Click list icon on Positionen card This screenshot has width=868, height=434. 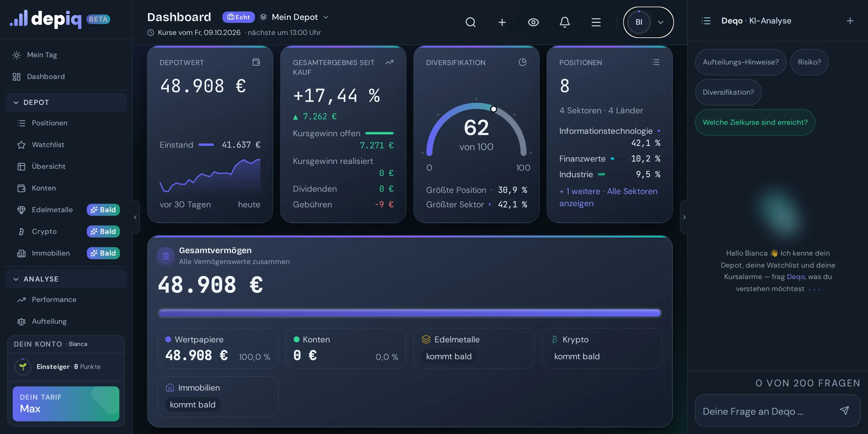pos(656,62)
